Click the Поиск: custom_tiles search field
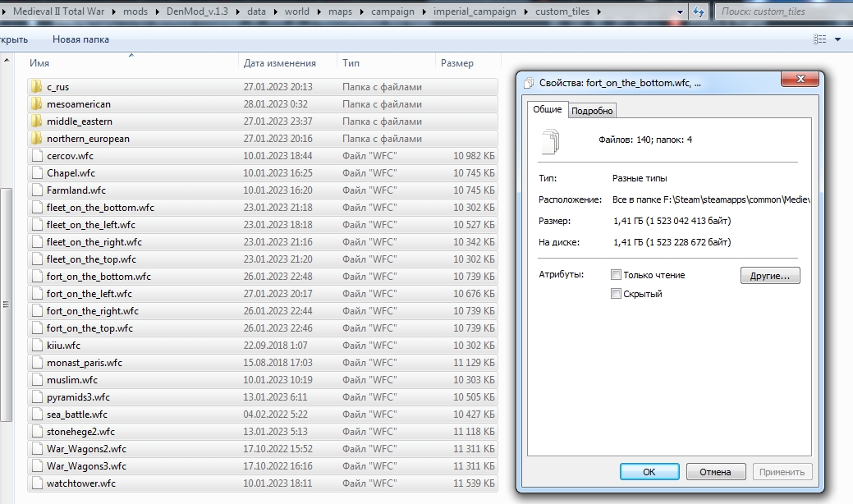853x504 pixels. pos(783,11)
